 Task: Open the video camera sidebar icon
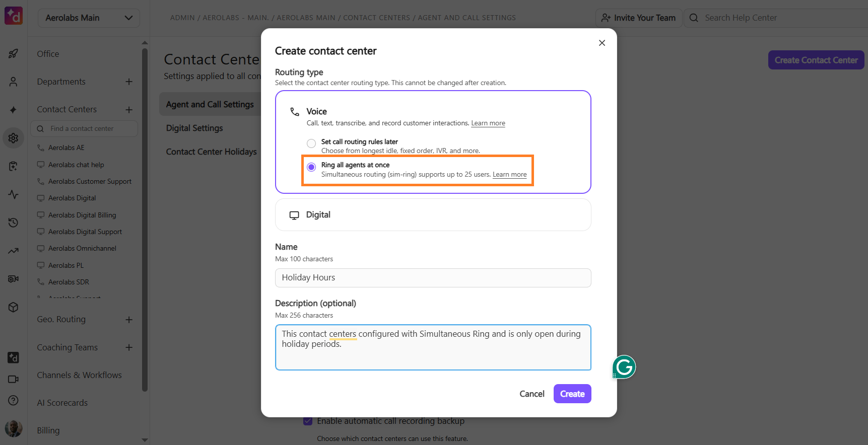click(x=14, y=379)
